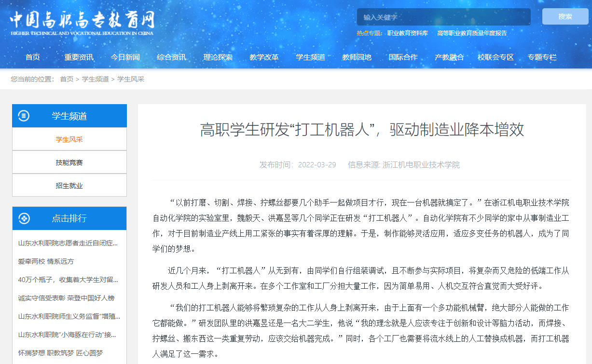Open 高等职业教育质量年度报告 hot topic link
Image resolution: width=592 pixels, height=364 pixels.
472,33
